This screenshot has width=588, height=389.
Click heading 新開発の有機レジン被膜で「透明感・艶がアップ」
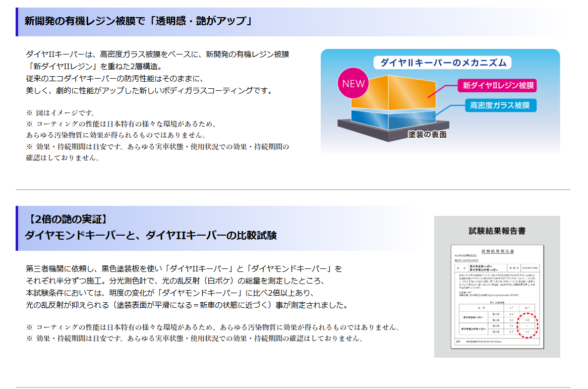138,21
